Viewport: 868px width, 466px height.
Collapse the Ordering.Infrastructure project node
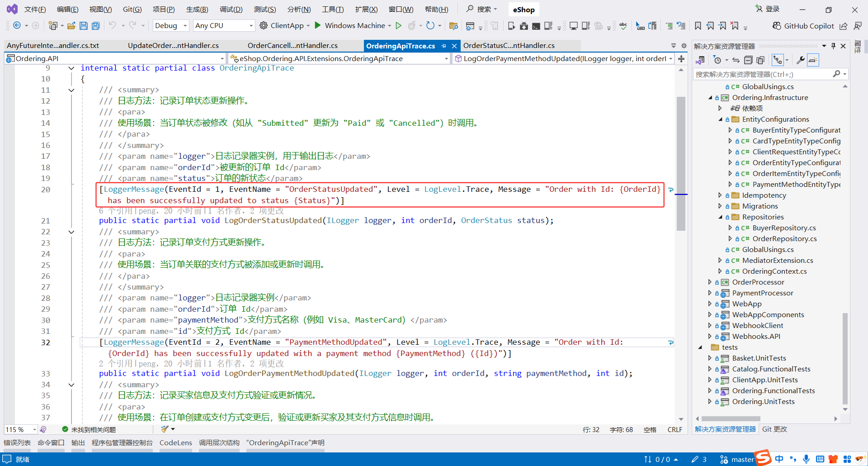[710, 98]
